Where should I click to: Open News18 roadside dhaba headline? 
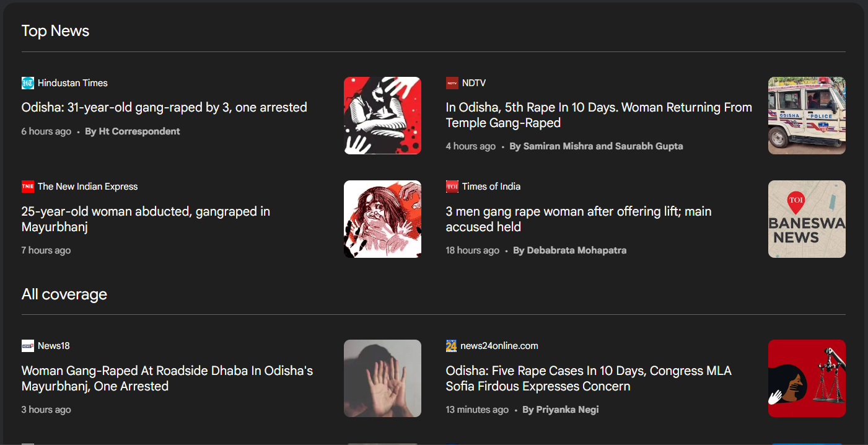point(167,379)
